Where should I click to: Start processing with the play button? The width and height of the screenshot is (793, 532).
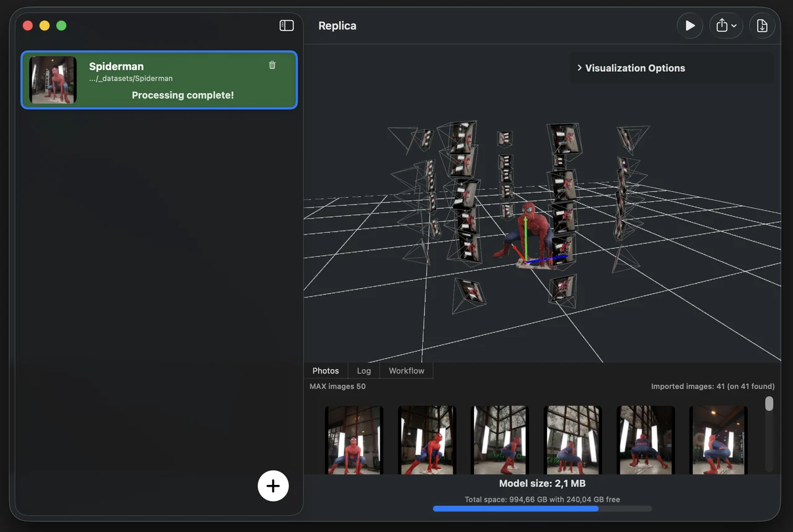(x=690, y=26)
